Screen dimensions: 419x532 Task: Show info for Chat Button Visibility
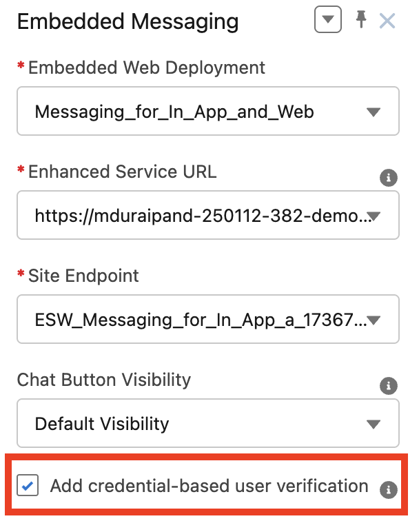coord(389,386)
